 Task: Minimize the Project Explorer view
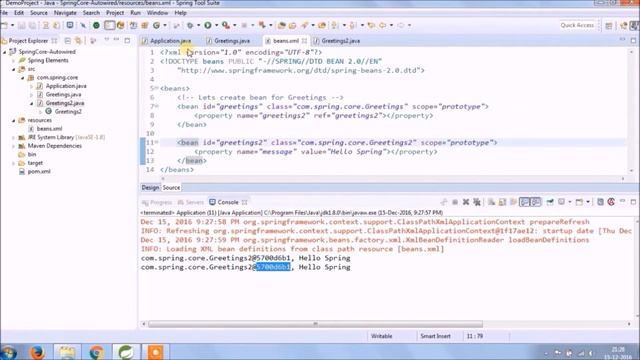[x=116, y=40]
